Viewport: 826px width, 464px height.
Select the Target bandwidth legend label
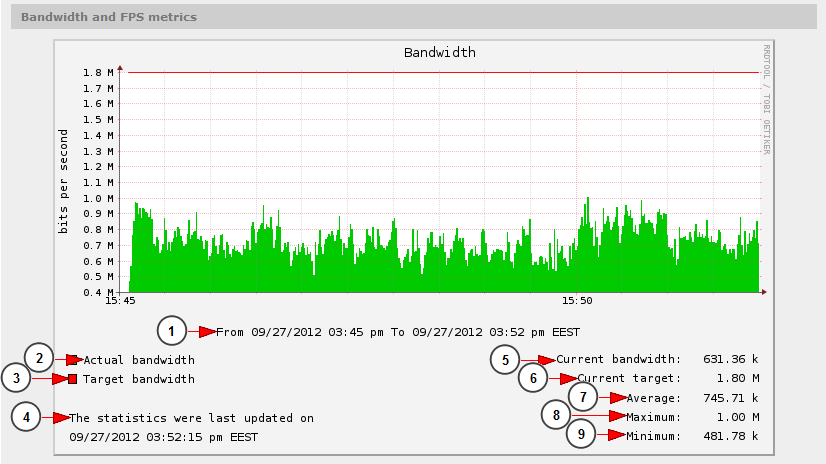click(139, 379)
